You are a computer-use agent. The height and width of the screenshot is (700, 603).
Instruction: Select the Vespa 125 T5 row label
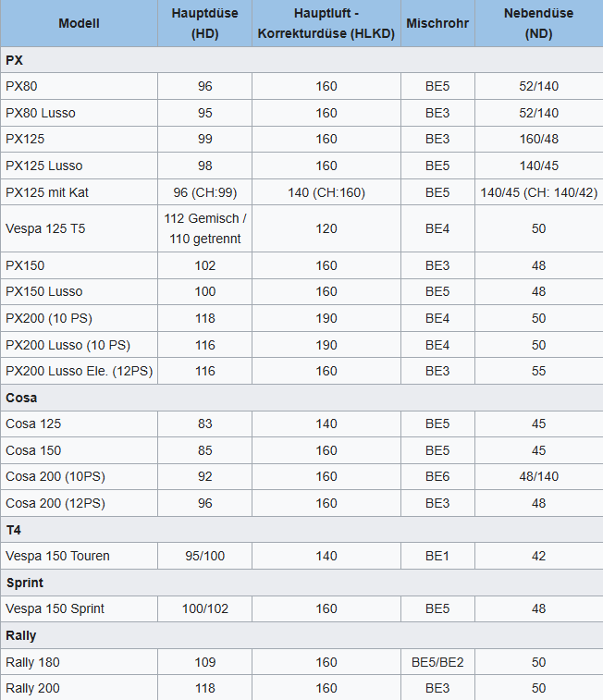point(79,228)
